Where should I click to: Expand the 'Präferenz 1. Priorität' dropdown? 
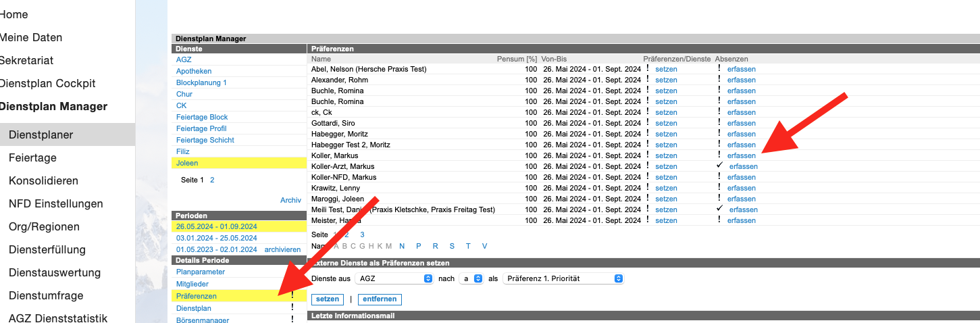(x=563, y=278)
